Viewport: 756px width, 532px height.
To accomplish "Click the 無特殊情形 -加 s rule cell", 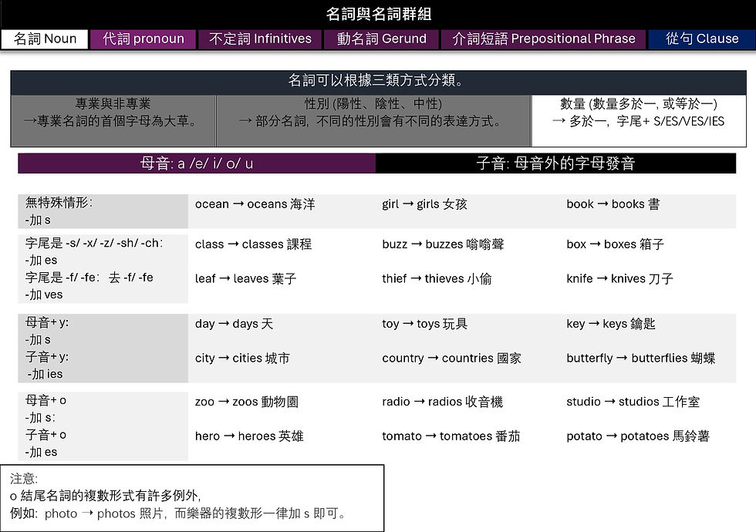I will tap(103, 211).
